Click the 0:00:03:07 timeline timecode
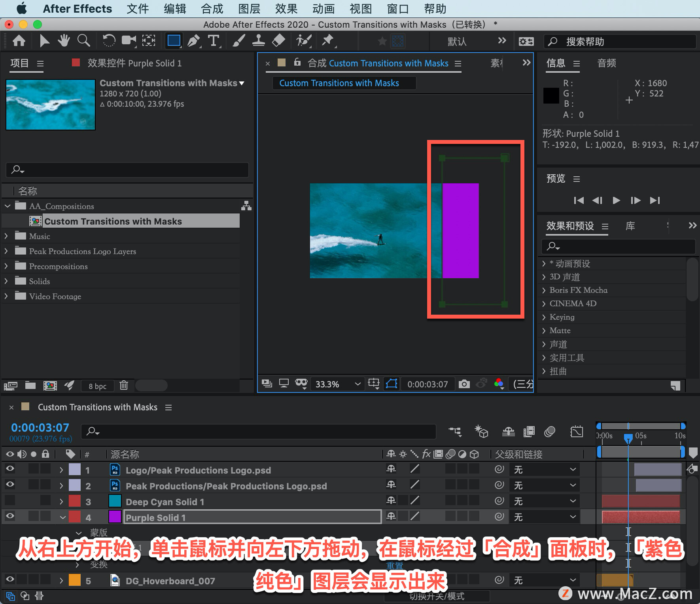The image size is (700, 604). coord(40,427)
